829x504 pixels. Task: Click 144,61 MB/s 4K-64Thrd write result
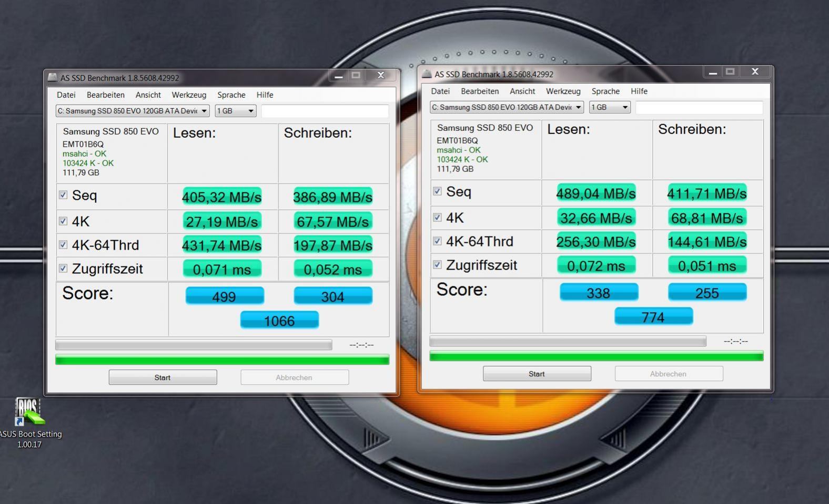point(707,241)
